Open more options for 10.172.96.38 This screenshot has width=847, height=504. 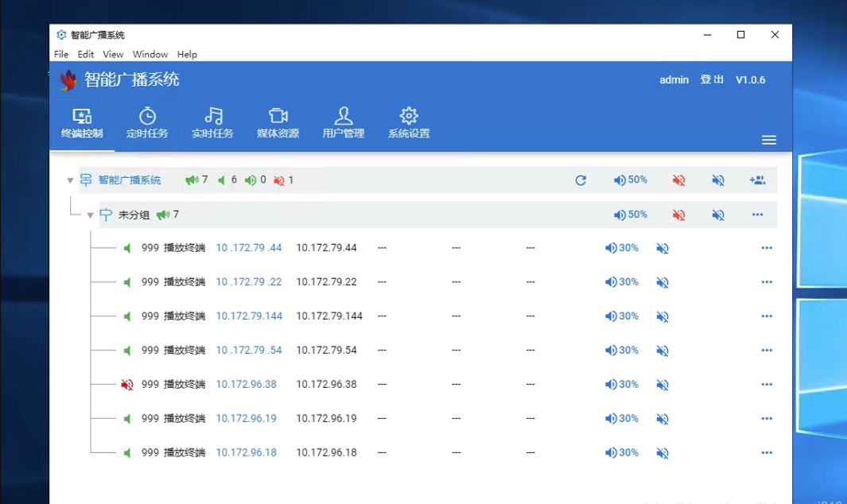(x=767, y=384)
